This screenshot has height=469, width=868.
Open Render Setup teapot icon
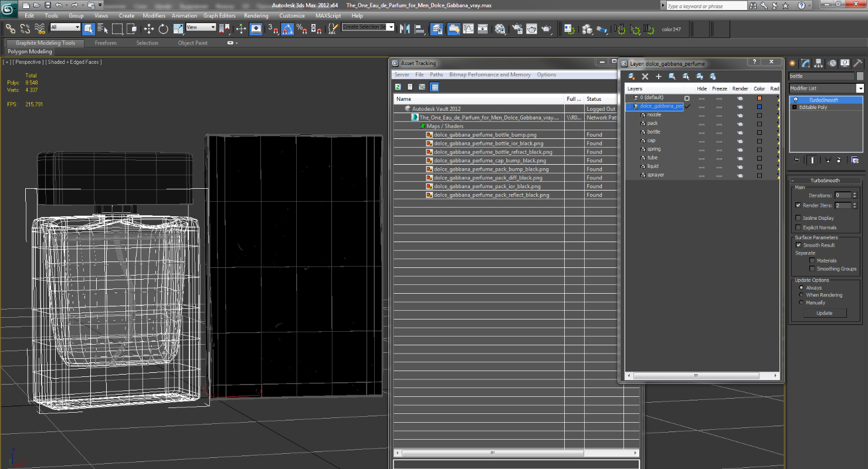[x=517, y=28]
